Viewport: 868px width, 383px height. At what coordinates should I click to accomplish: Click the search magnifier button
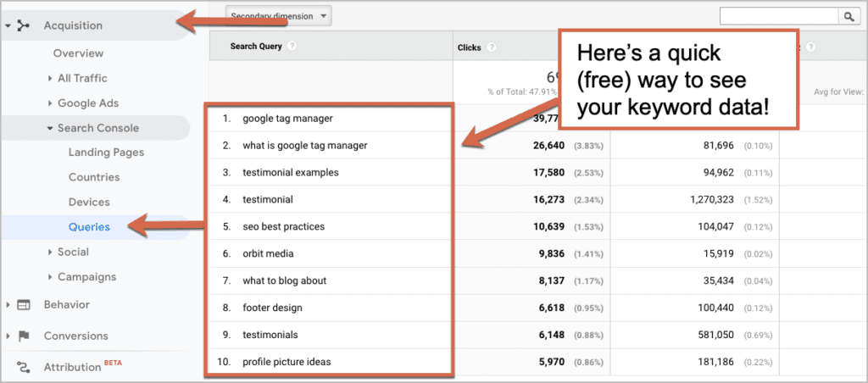point(849,17)
